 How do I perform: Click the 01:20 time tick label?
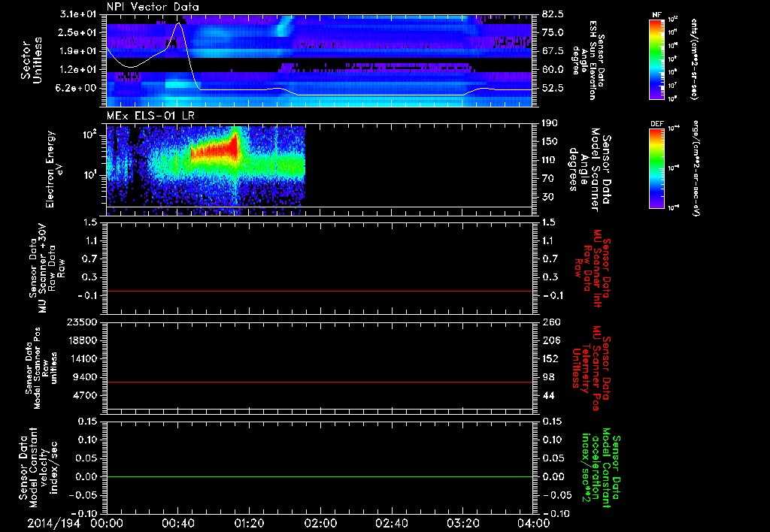point(249,523)
